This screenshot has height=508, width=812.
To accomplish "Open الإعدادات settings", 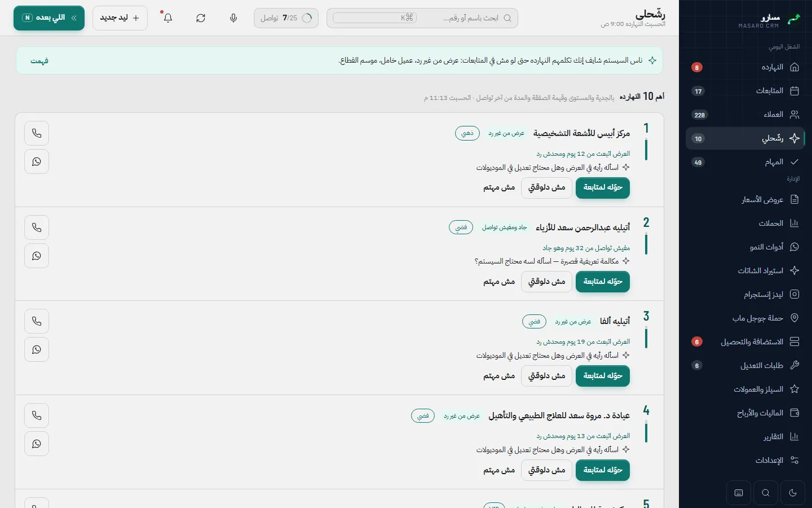I will [745, 460].
